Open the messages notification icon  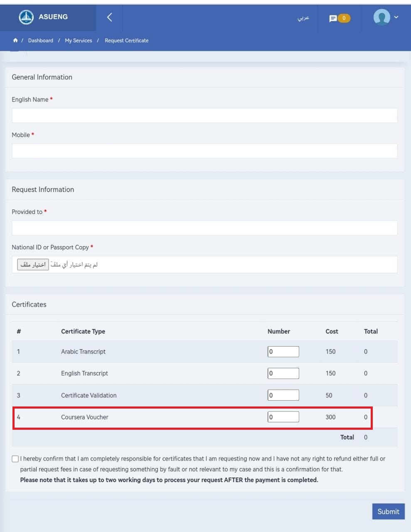[x=333, y=18]
